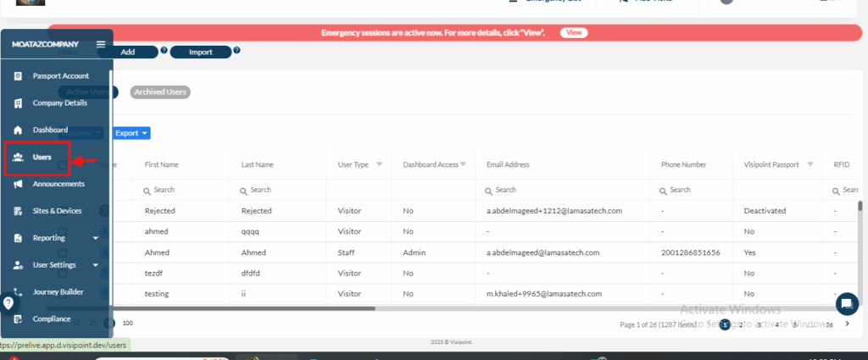Open the Export dropdown
Viewport: 868px width, 360px height.
pyautogui.click(x=131, y=133)
